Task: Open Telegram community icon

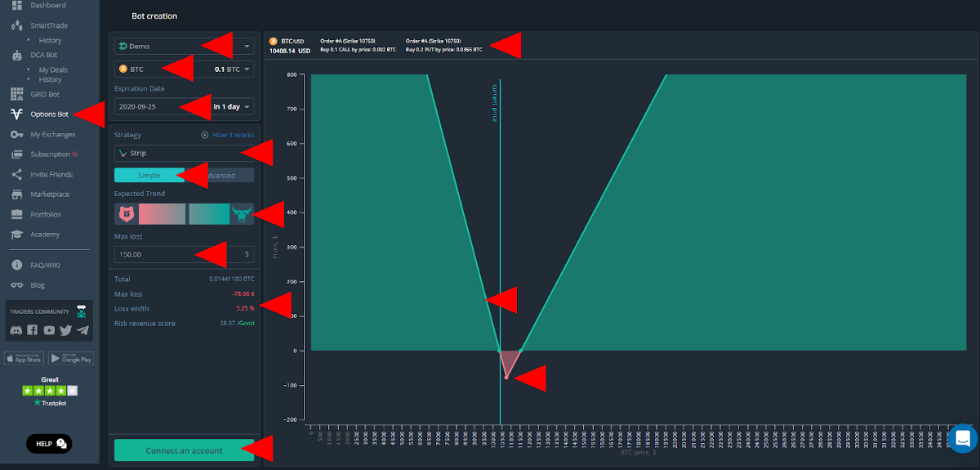Action: tap(82, 330)
